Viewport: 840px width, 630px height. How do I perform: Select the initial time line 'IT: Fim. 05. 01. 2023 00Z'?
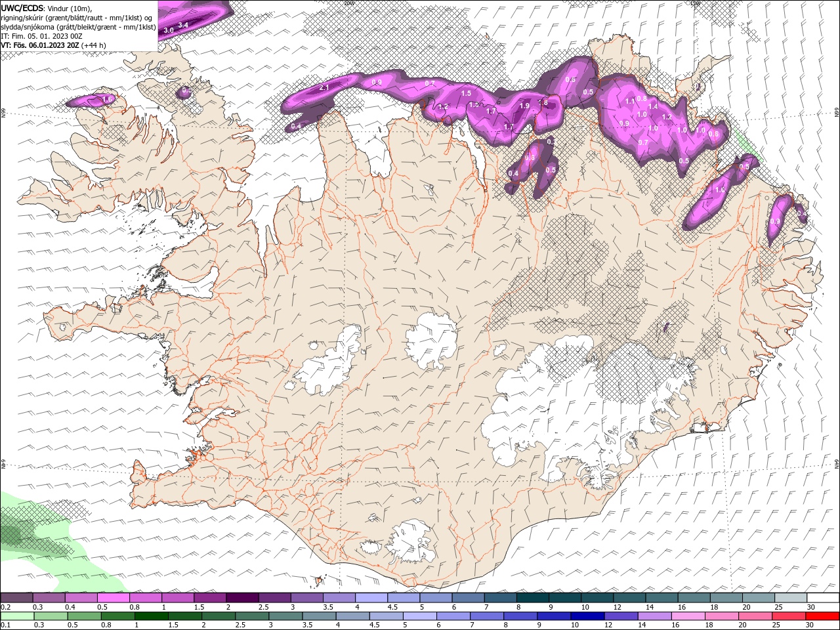[x=41, y=36]
